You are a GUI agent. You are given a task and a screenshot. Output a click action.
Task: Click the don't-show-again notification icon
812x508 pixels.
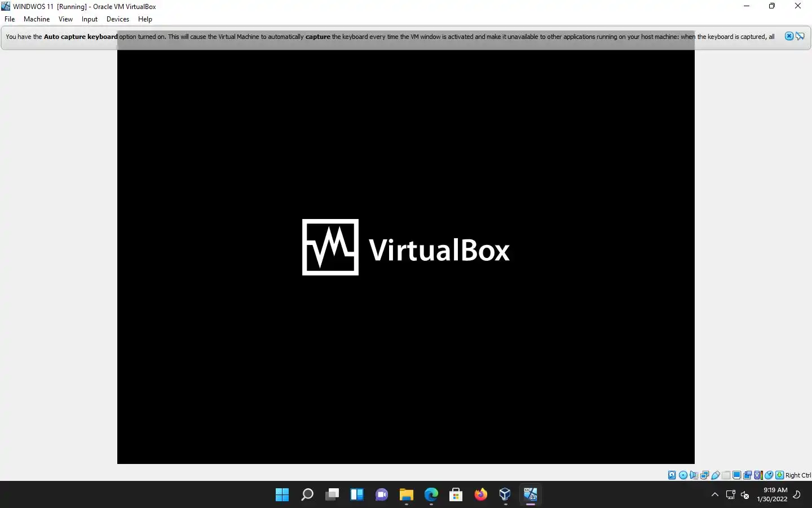tap(800, 36)
